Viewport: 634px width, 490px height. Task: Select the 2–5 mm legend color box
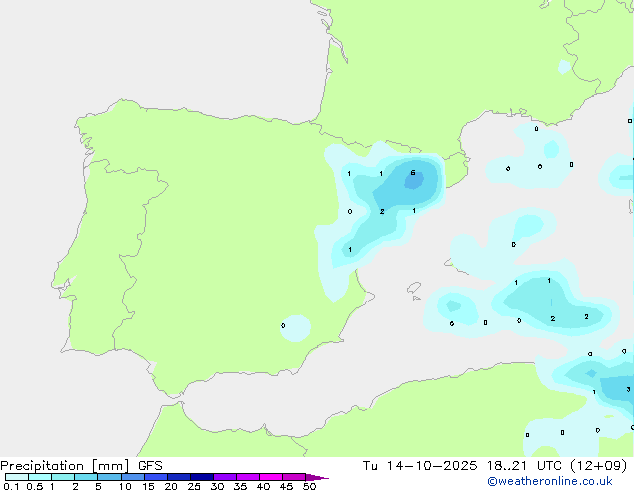pos(86,477)
